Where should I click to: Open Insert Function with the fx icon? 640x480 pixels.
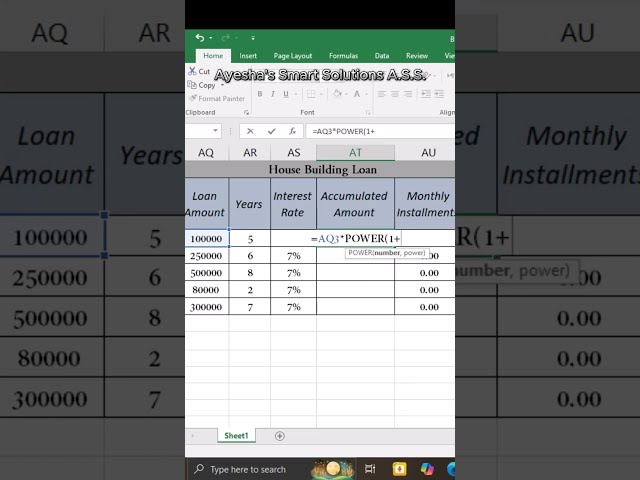click(292, 131)
